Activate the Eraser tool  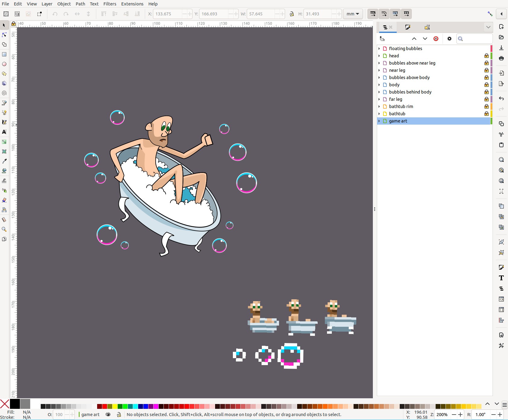pyautogui.click(x=4, y=200)
